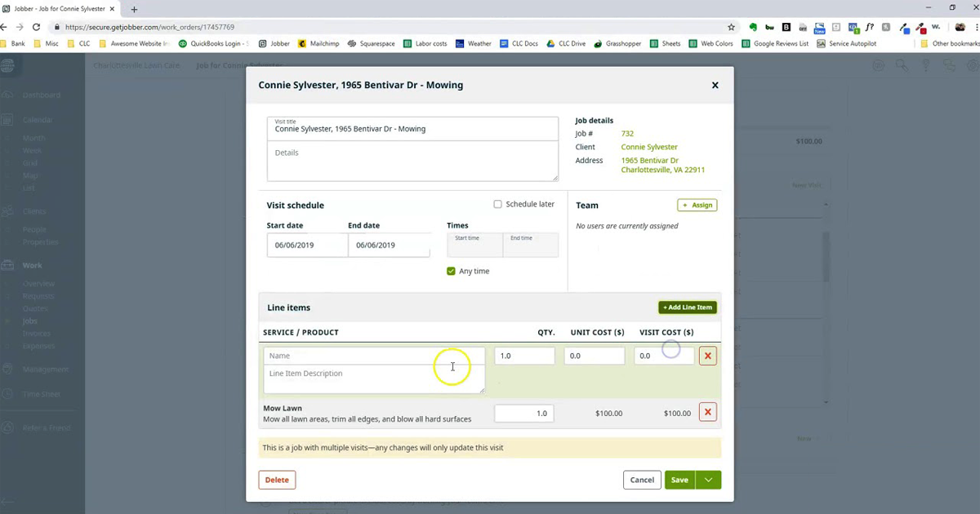Click the Assign team button

point(697,205)
